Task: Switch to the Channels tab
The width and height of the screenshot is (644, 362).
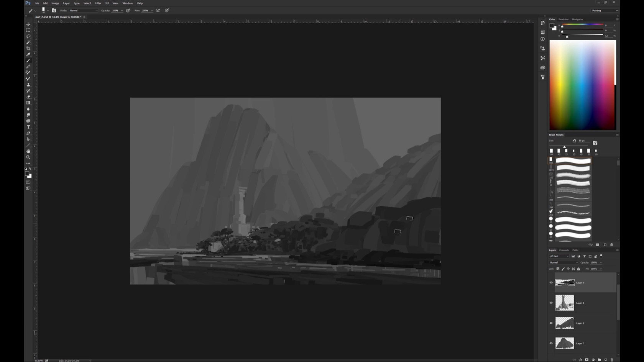Action: [563, 250]
